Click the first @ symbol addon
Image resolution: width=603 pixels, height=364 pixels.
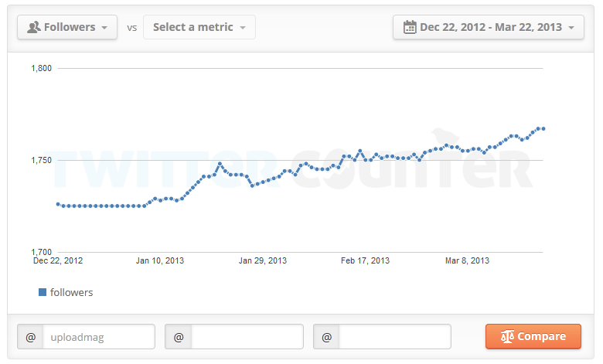31,337
